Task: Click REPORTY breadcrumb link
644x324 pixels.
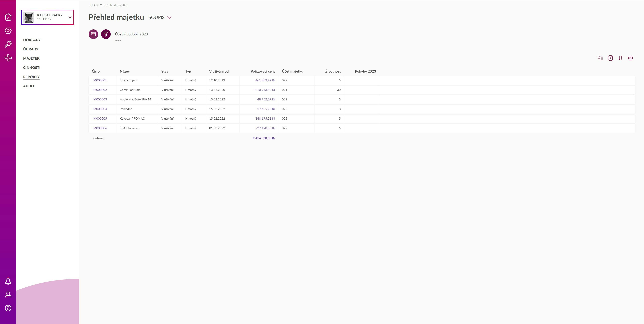Action: click(95, 5)
